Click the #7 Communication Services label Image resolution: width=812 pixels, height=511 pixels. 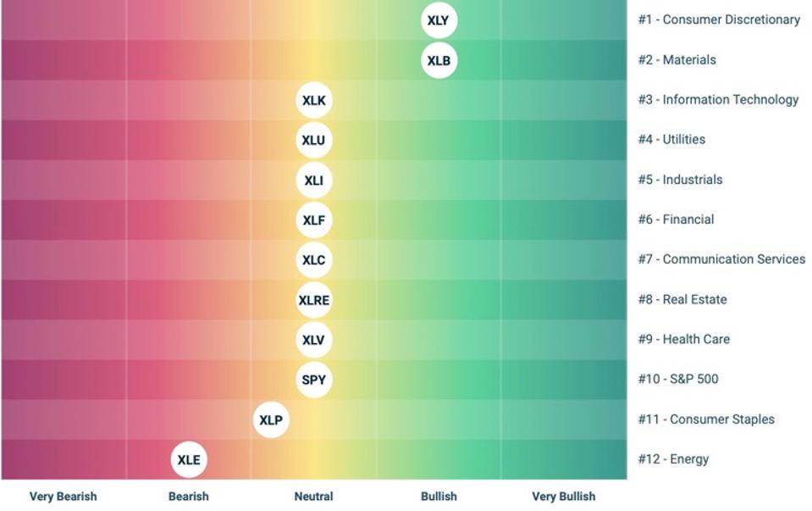tap(721, 259)
